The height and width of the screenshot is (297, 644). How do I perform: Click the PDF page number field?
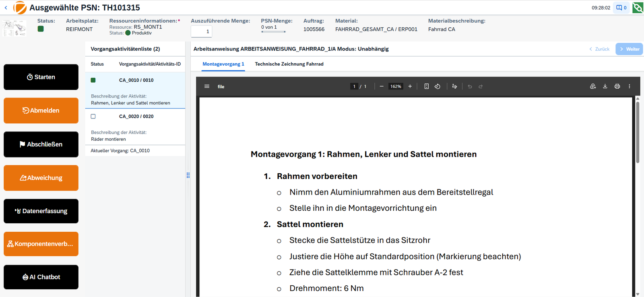click(x=354, y=86)
